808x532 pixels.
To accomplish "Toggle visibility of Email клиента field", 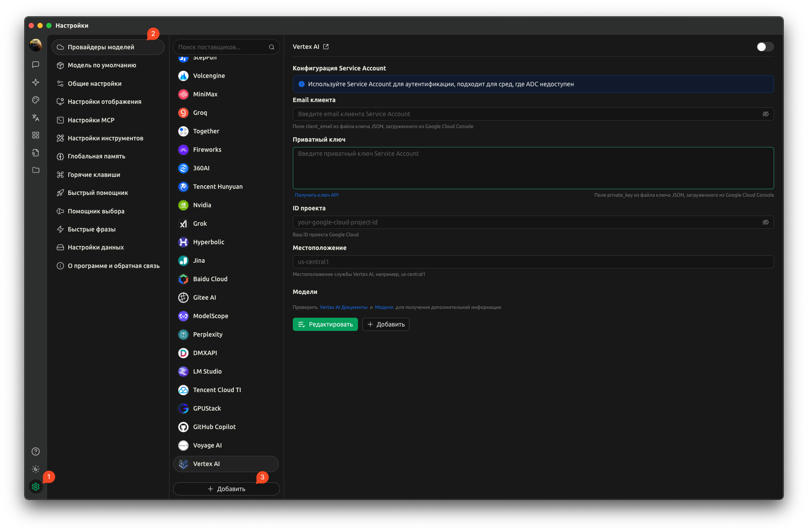I will pos(766,114).
